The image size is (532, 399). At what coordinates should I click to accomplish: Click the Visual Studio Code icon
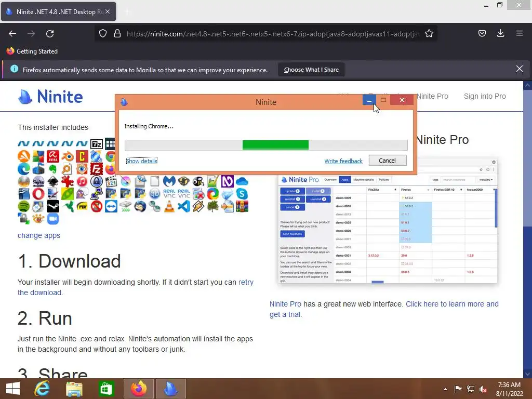tap(183, 206)
